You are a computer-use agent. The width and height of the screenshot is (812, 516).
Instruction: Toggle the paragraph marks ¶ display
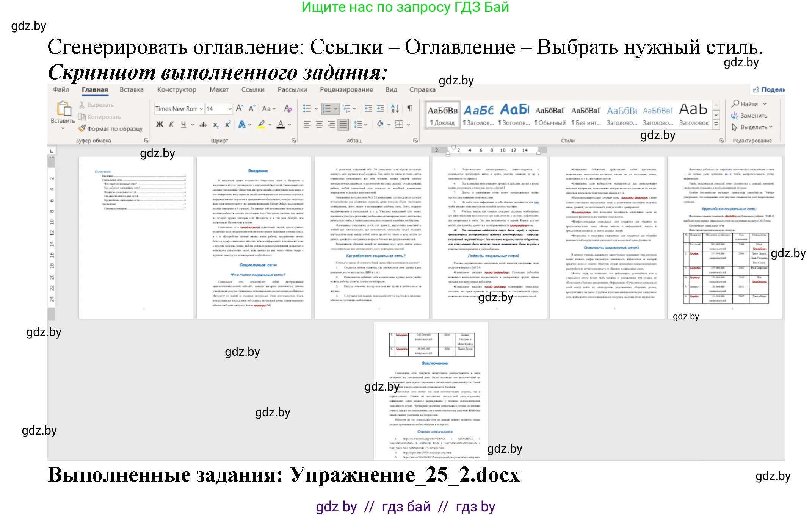click(410, 109)
